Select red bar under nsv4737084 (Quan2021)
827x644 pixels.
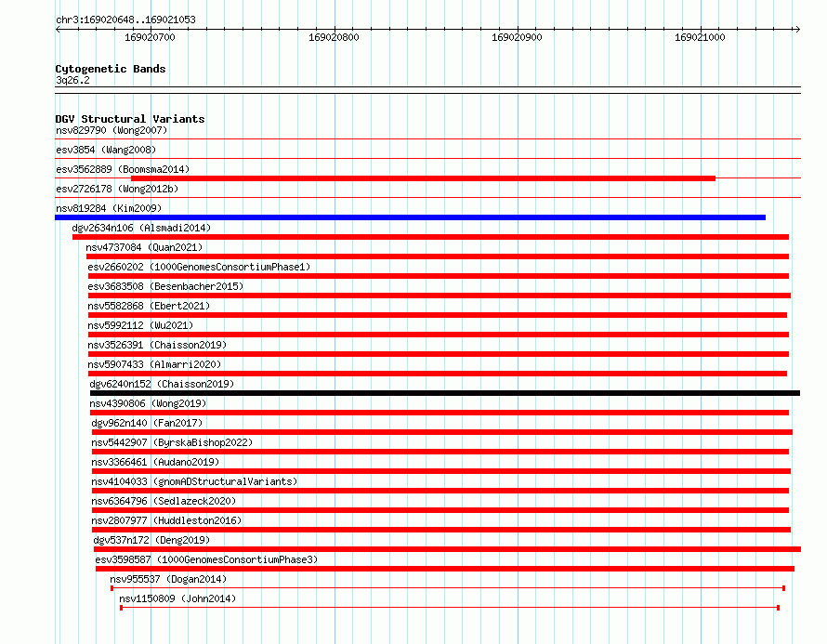point(438,256)
